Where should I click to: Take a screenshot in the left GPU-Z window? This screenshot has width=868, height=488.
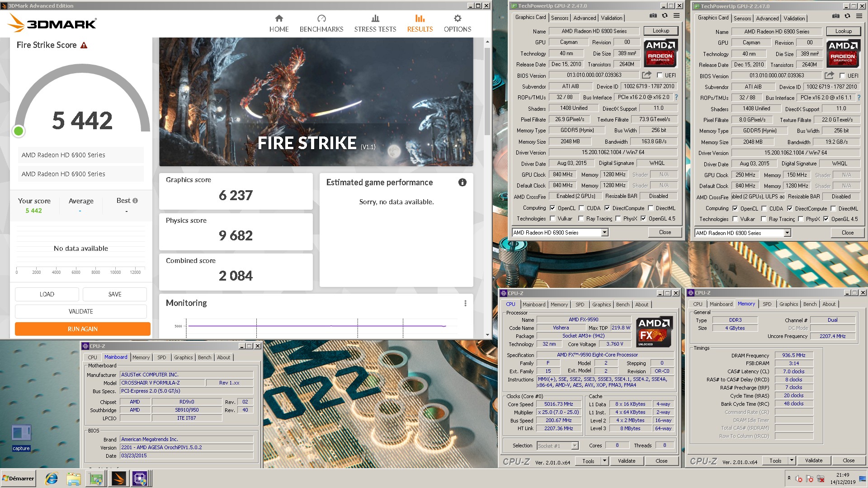pyautogui.click(x=653, y=15)
